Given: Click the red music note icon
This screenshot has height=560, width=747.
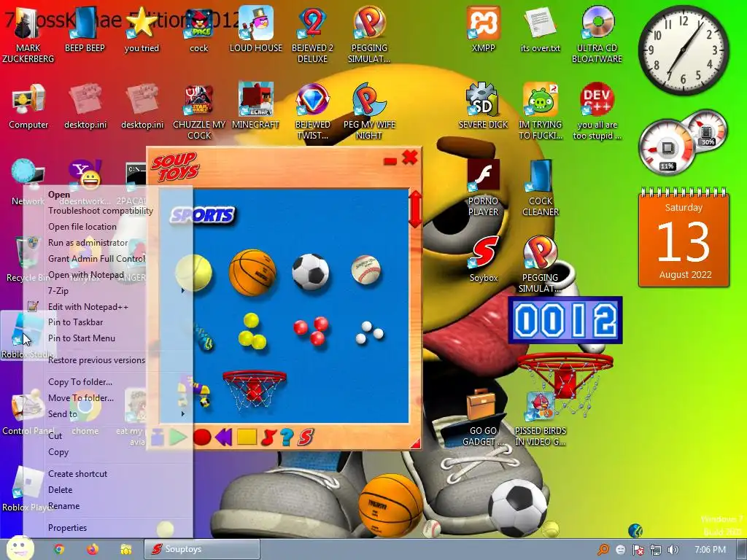Looking at the screenshot, I should [x=268, y=437].
